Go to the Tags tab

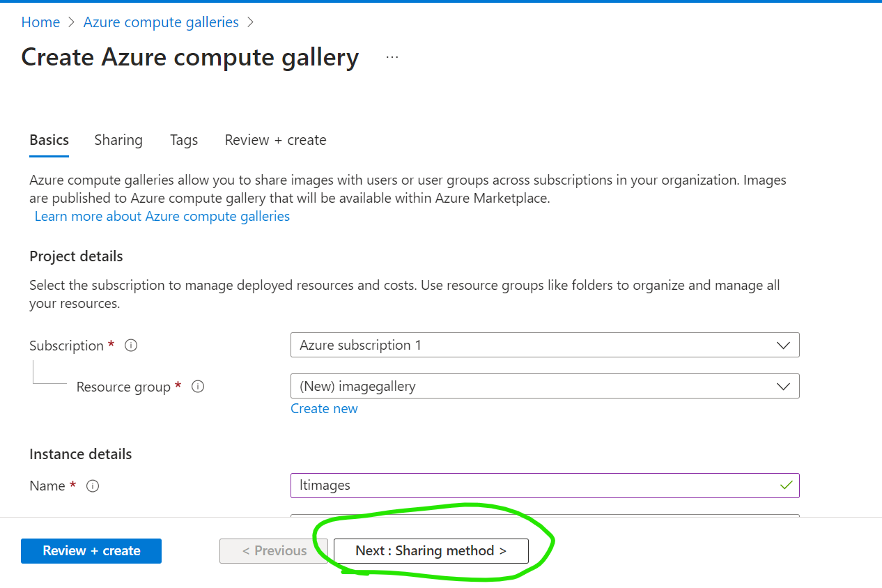[x=184, y=140]
